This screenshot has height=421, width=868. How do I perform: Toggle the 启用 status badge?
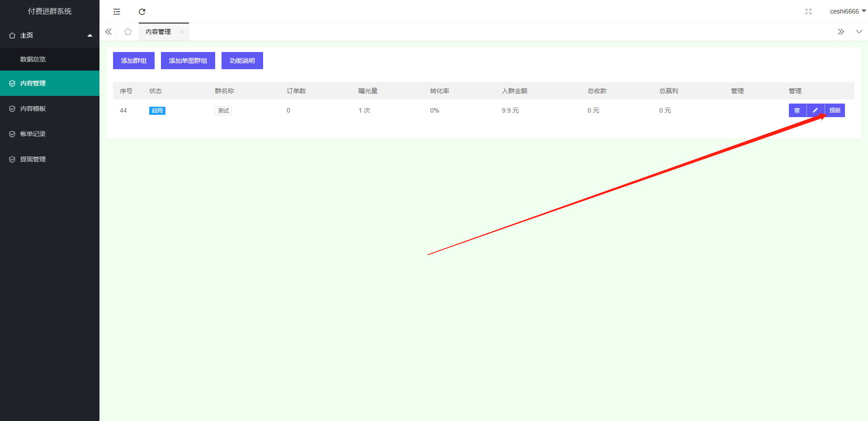(157, 111)
